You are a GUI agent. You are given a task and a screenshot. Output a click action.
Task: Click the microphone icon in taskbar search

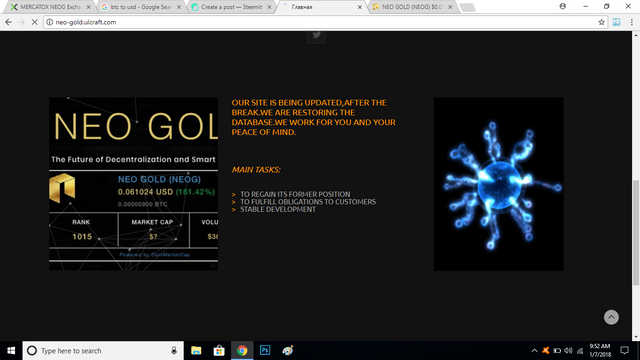point(174,351)
